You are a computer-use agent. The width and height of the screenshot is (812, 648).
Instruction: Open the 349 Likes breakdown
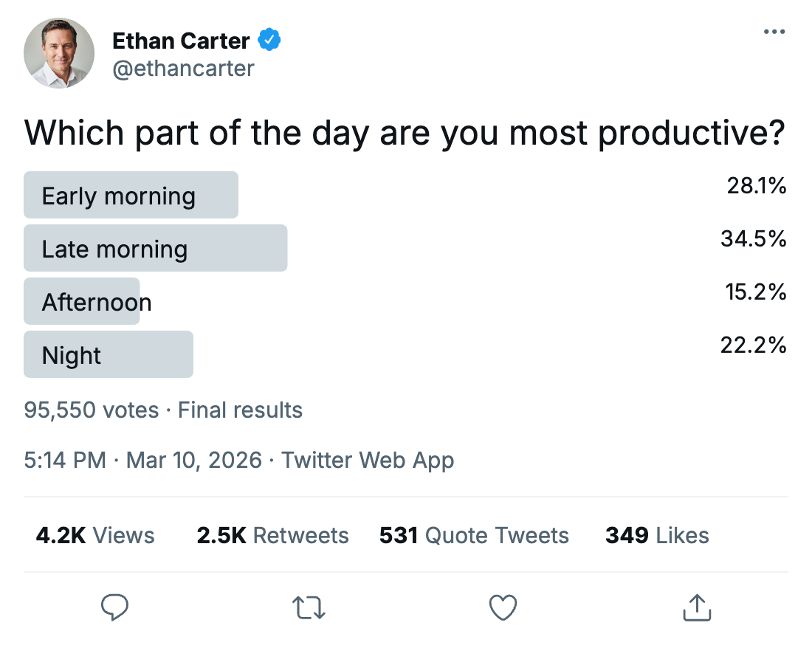656,535
